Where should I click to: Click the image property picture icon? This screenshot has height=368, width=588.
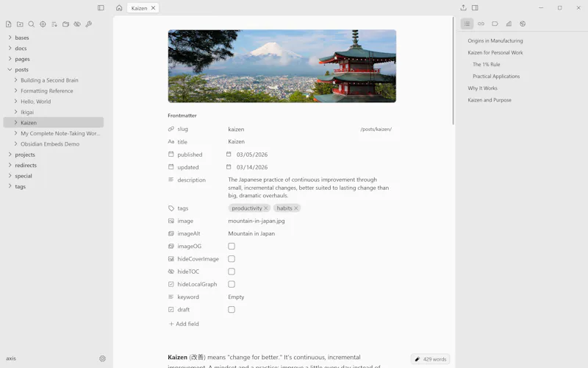coord(171,221)
